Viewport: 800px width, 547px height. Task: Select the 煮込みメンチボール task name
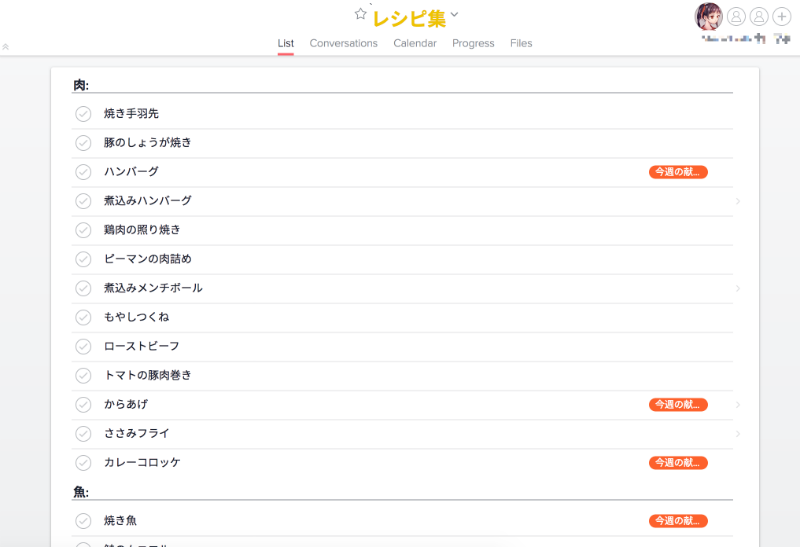(x=153, y=288)
